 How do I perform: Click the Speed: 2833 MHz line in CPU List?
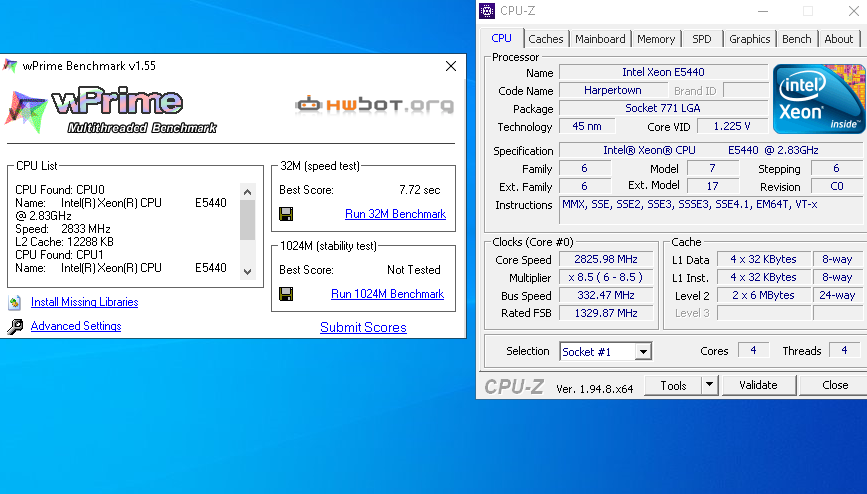coord(63,229)
